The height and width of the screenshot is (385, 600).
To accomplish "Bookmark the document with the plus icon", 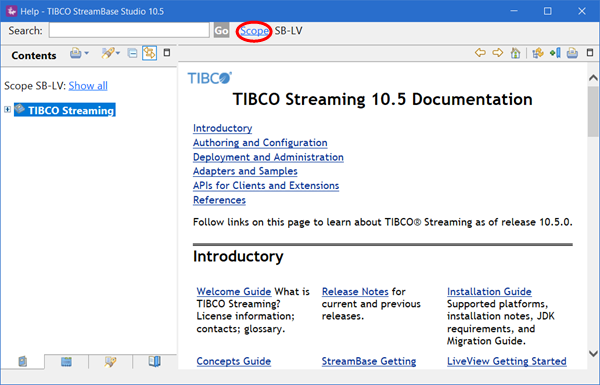I will [555, 53].
